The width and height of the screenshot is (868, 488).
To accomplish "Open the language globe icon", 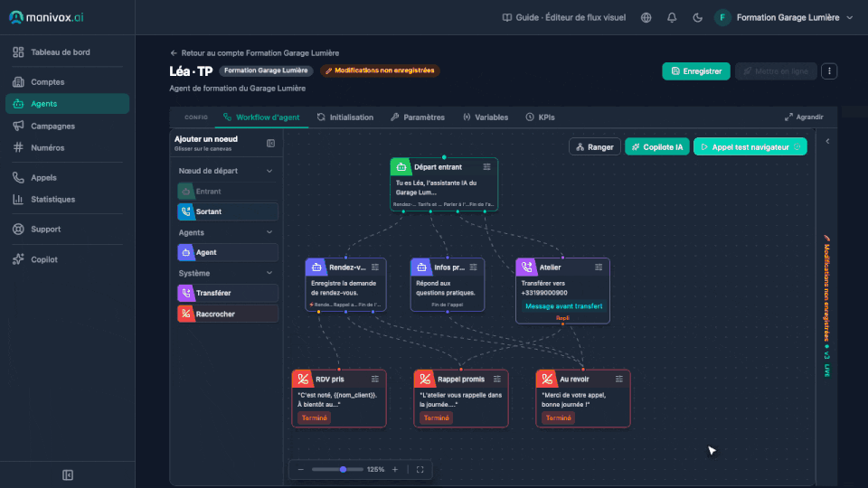I will (646, 18).
